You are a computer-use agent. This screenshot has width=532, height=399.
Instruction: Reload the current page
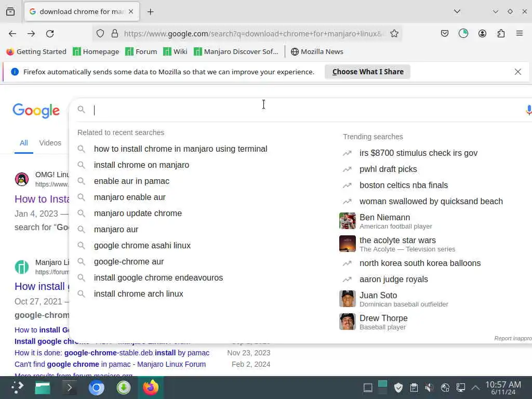tap(50, 34)
